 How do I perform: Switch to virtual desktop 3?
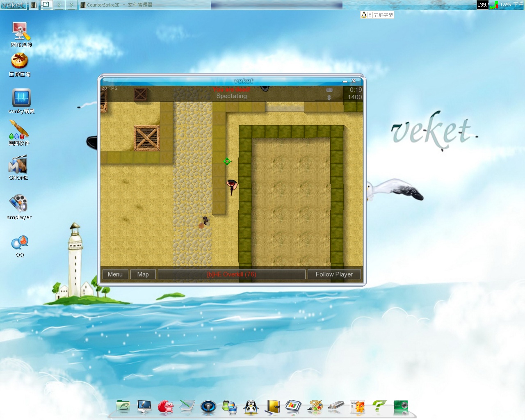pos(71,5)
